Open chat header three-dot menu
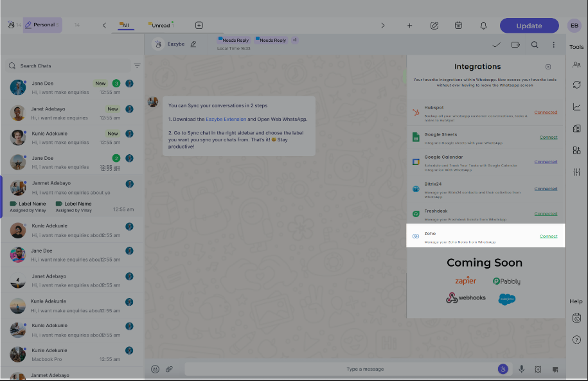This screenshot has height=381, width=588. [x=553, y=44]
